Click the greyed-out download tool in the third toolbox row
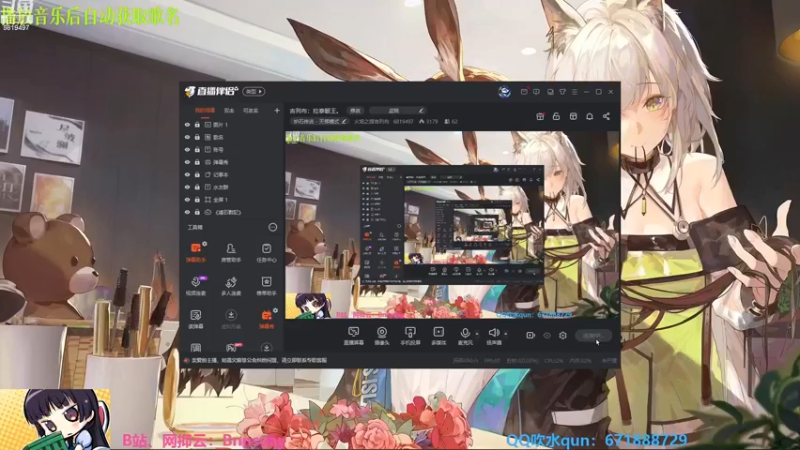The height and width of the screenshot is (450, 800). (x=231, y=319)
